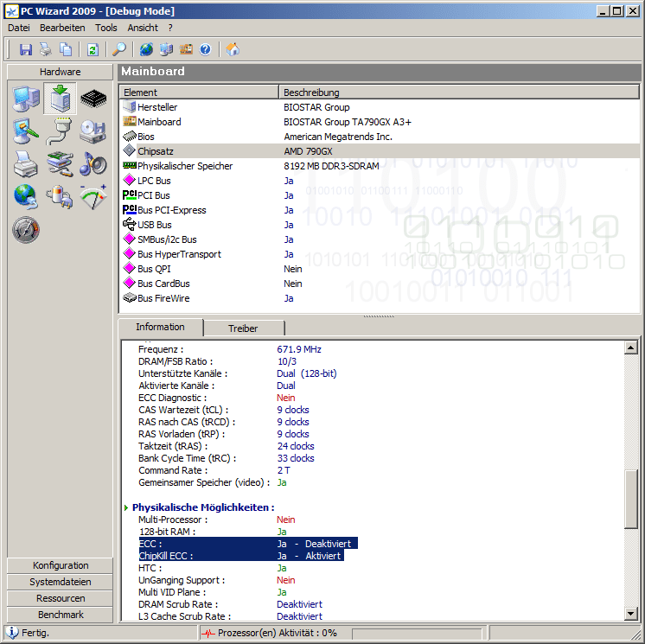Select the Bus HyperTransport row
The width and height of the screenshot is (664, 644).
click(x=380, y=254)
